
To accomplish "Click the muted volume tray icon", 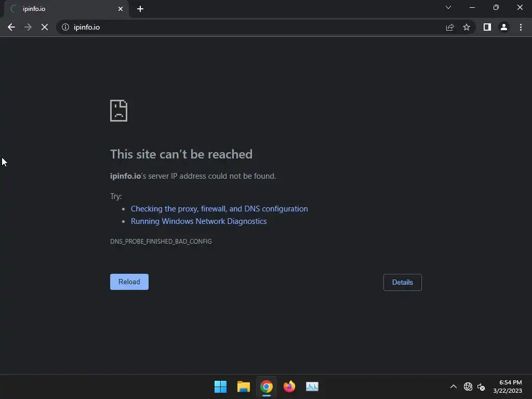I will (481, 387).
